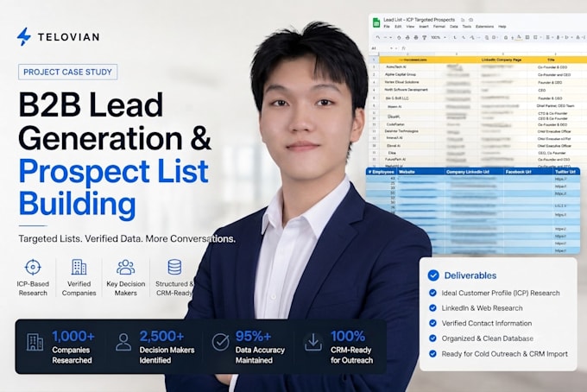Click the A1 cell reference box
This screenshot has height=392, width=587.
coord(374,48)
